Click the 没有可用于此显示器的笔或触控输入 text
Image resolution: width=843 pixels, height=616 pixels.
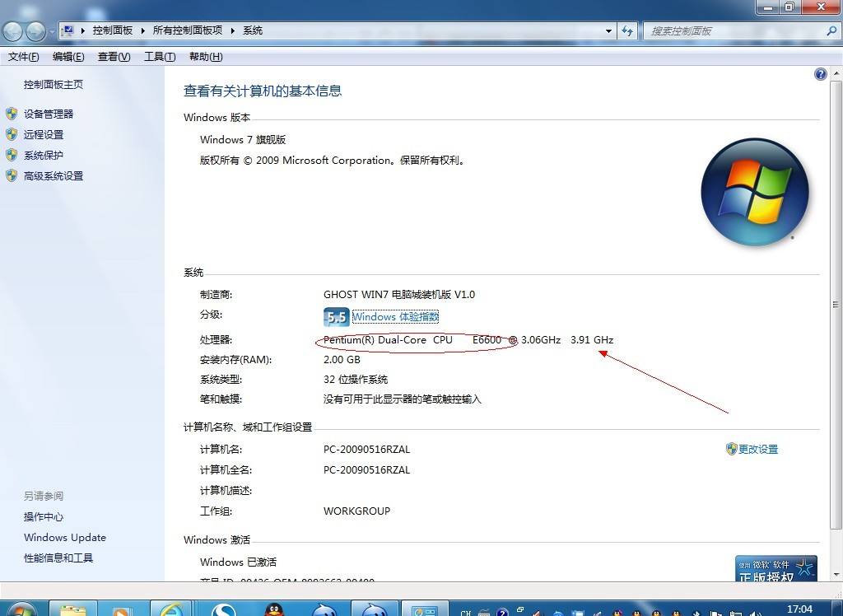click(402, 399)
